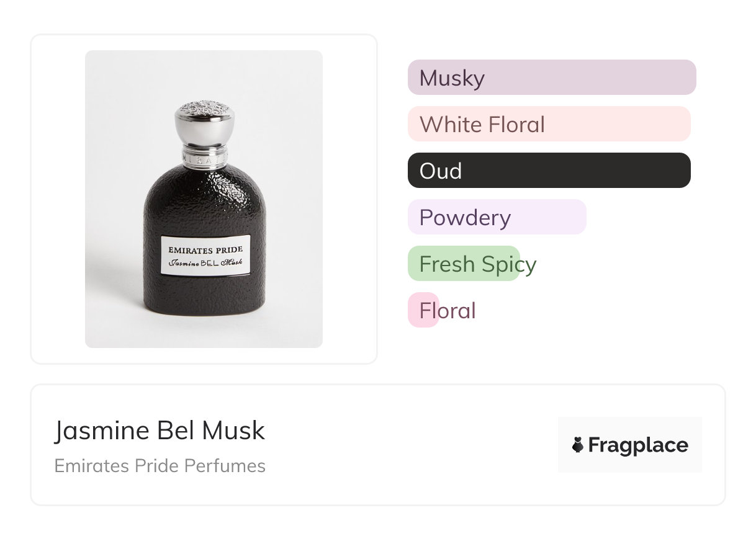Click the word Floral in White Floral
Image resolution: width=756 pixels, height=536 pixels.
[x=516, y=125]
